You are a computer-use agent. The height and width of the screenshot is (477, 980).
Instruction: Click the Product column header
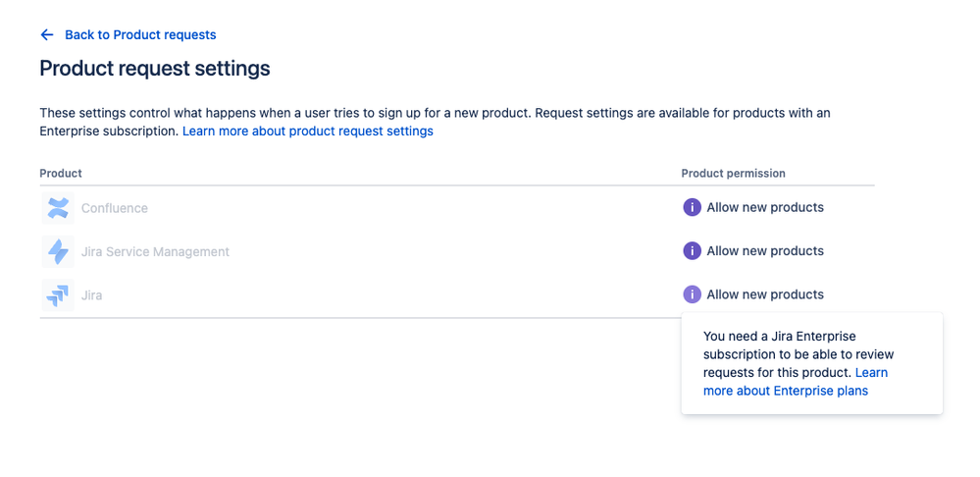(61, 173)
